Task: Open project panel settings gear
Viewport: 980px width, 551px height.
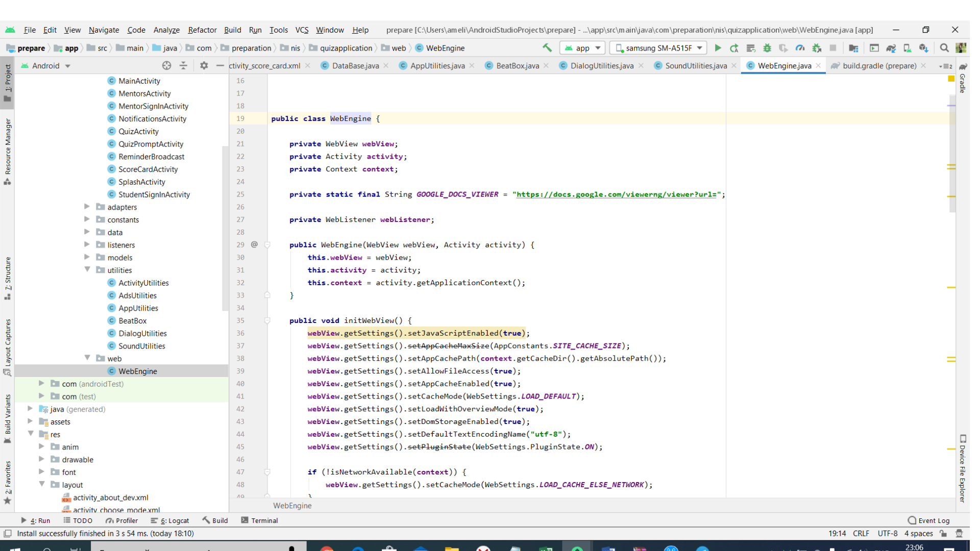Action: [204, 65]
